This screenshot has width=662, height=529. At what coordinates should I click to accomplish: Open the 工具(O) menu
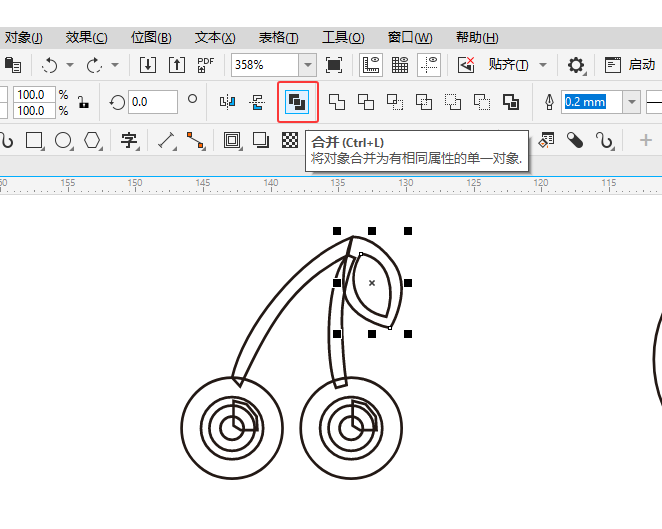tap(343, 38)
